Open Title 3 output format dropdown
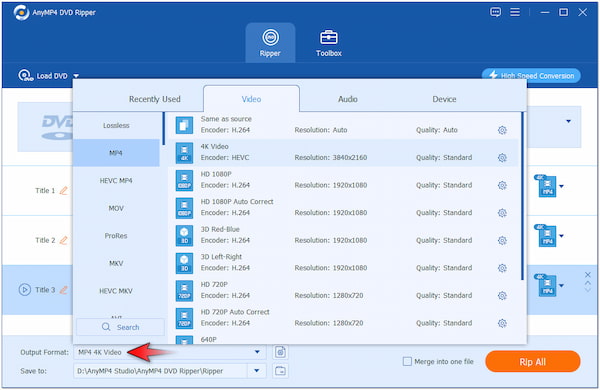The image size is (600, 390). coord(561,286)
